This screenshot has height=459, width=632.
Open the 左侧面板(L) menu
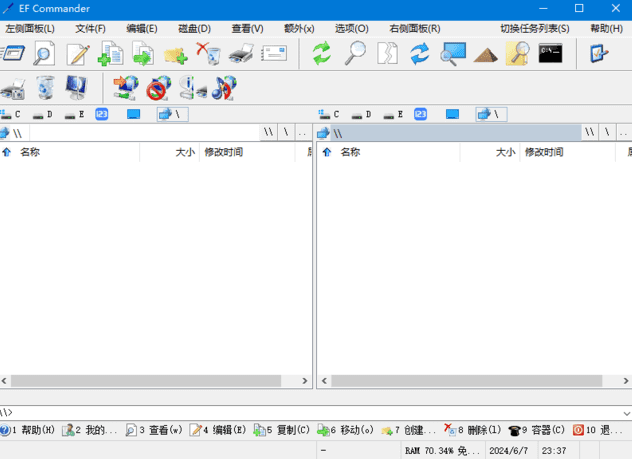coord(30,29)
